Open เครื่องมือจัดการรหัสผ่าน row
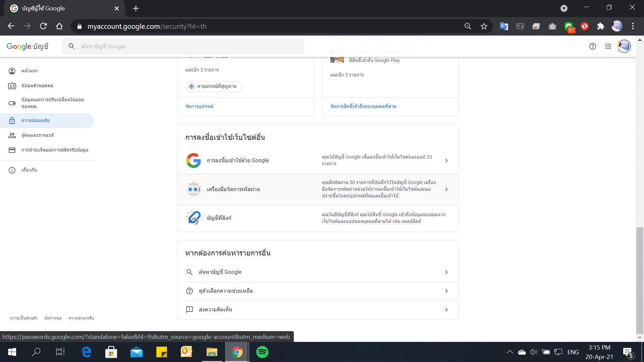The height and width of the screenshot is (362, 644). 318,189
